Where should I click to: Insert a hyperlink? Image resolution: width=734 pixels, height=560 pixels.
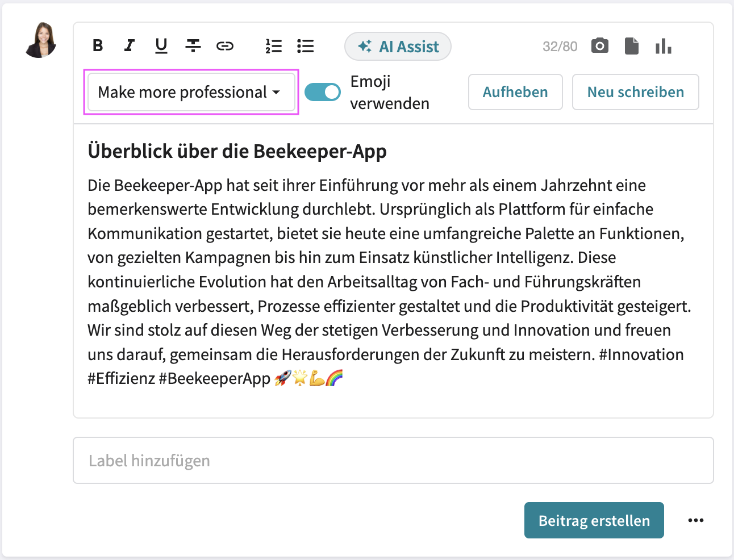[225, 46]
